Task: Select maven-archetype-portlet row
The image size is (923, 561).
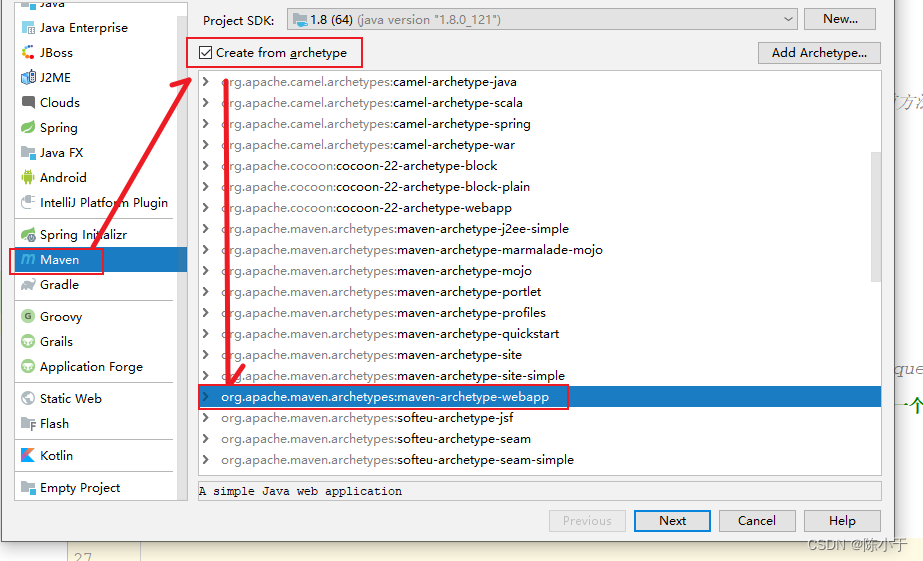Action: [540, 292]
